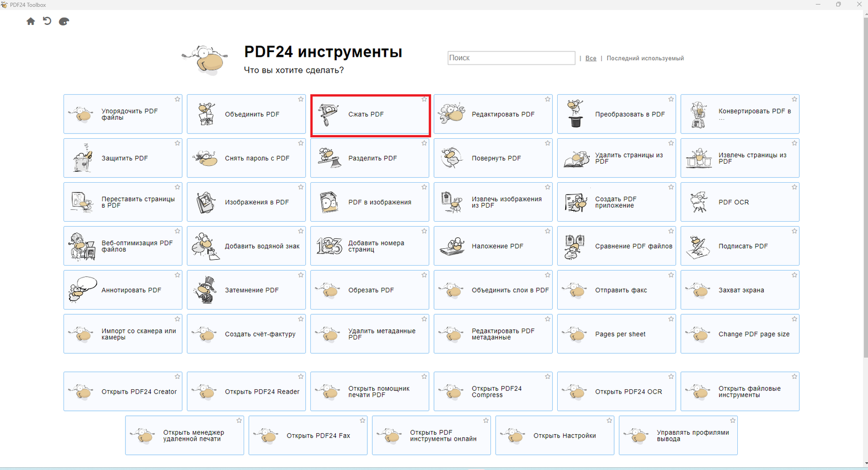
Task: Launch Открыть PDF24 Compress
Action: click(493, 391)
